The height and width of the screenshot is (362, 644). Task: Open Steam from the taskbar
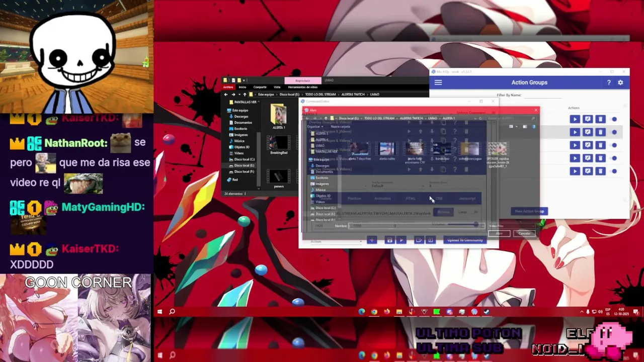tap(487, 312)
